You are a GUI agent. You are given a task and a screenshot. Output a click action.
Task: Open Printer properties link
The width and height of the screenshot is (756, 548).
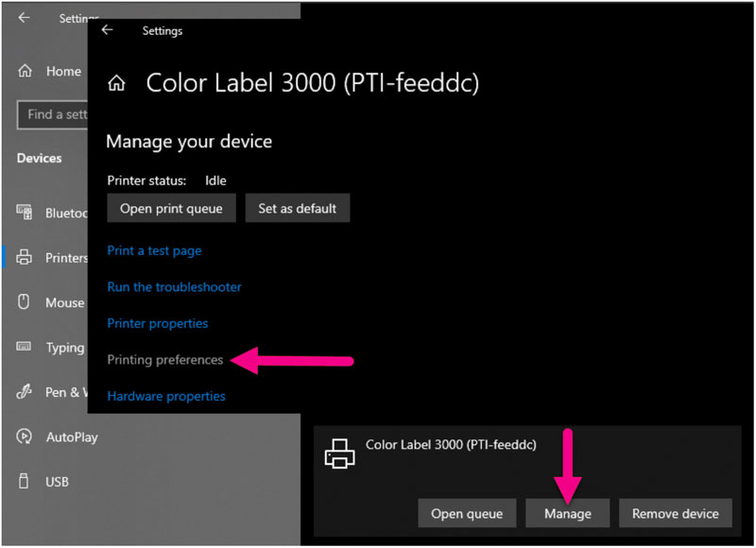click(158, 323)
